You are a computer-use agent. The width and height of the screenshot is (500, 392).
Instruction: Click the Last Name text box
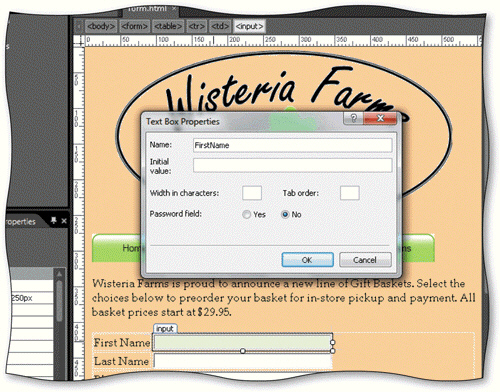coord(243,361)
